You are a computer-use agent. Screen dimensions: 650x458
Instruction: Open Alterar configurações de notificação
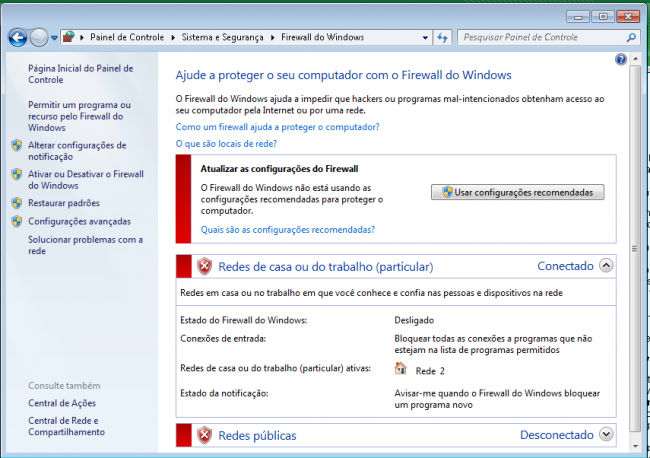(77, 151)
